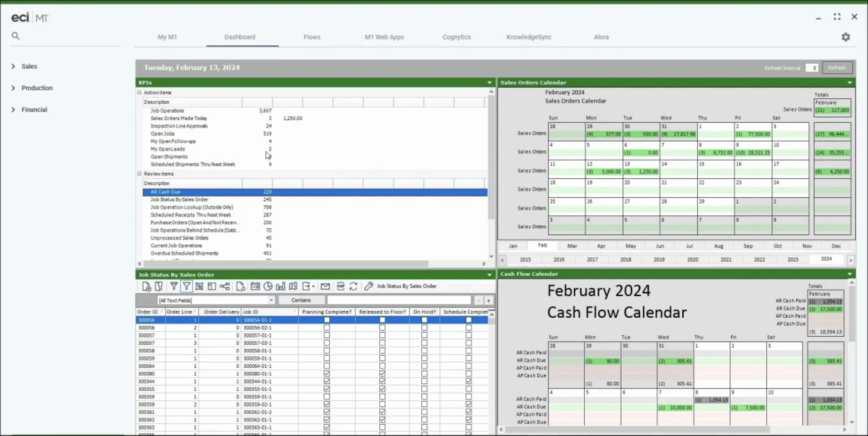Image resolution: width=868 pixels, height=436 pixels.
Task: Click the map view toolbar icon
Action: click(x=293, y=286)
